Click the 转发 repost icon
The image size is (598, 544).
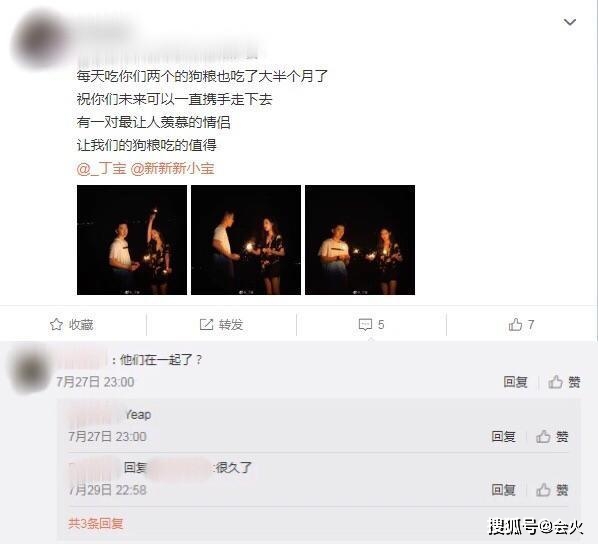tap(206, 325)
